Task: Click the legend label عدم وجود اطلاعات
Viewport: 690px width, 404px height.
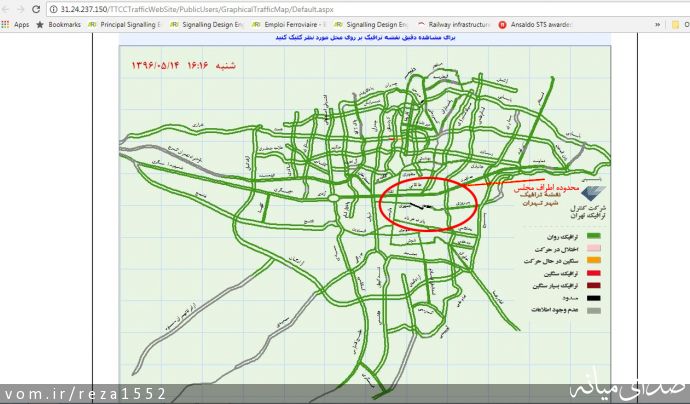Action: pos(554,310)
